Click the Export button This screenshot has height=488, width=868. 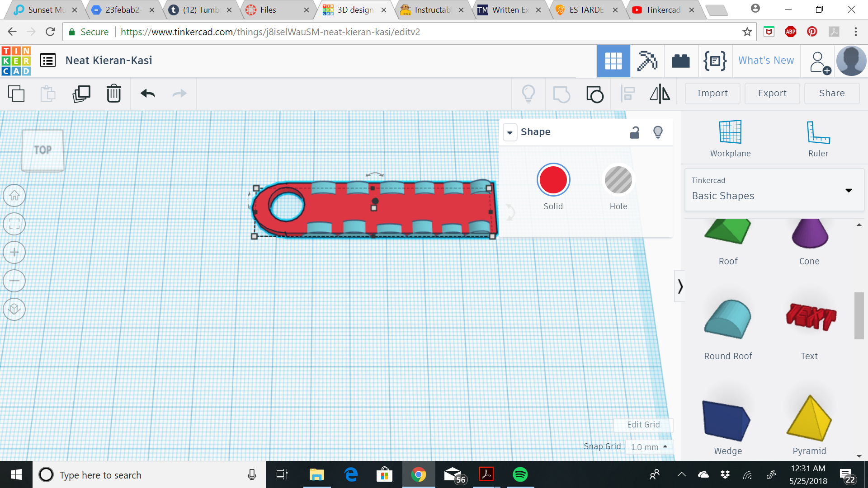click(772, 94)
